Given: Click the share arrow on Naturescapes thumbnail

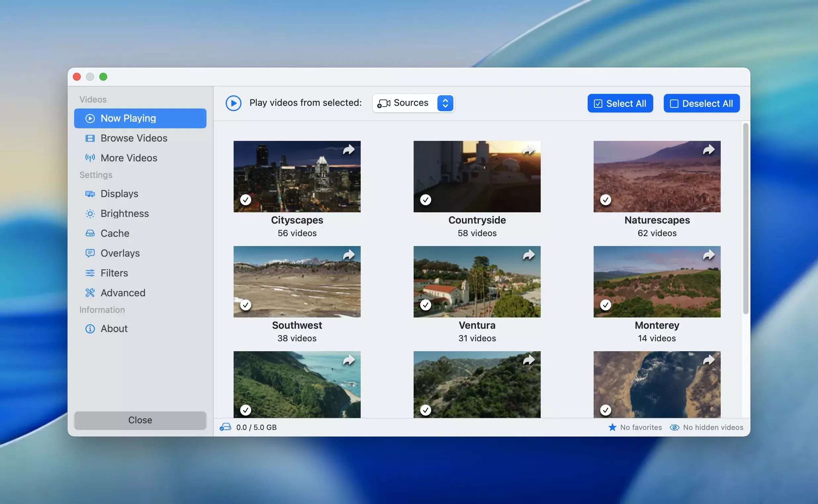Looking at the screenshot, I should (708, 150).
